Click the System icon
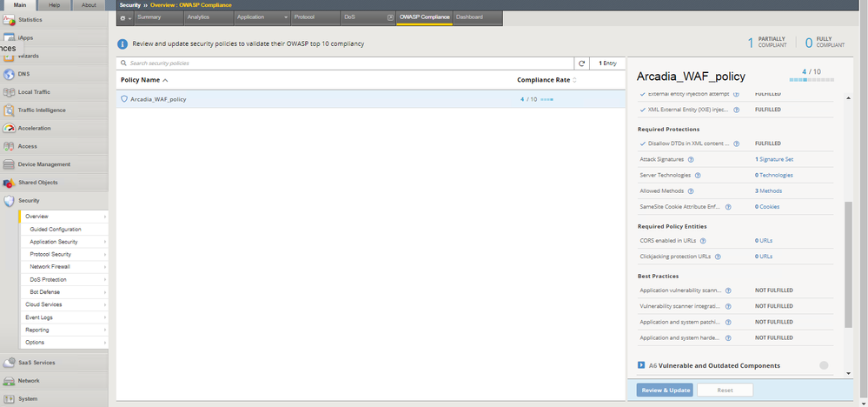This screenshot has height=407, width=868. click(x=9, y=398)
